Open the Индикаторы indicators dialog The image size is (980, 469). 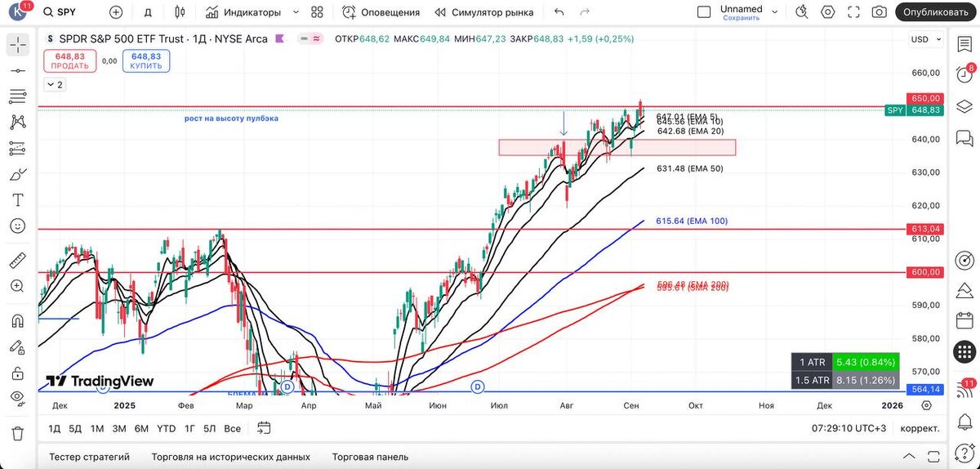coord(243,12)
